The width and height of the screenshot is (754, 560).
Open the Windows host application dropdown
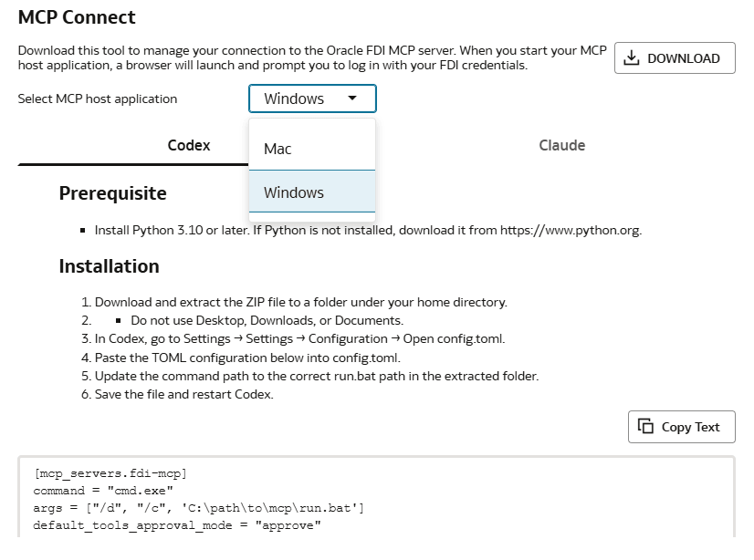(x=312, y=99)
